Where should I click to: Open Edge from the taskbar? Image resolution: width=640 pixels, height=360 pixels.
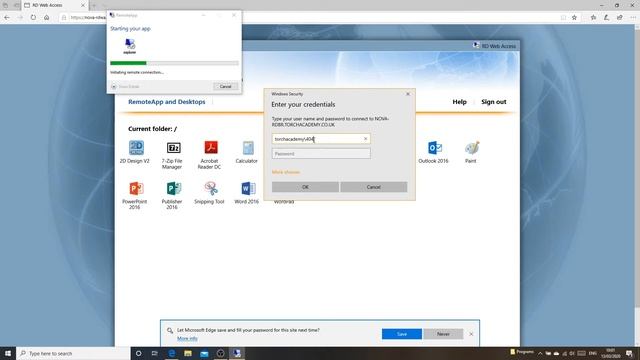tap(171, 353)
